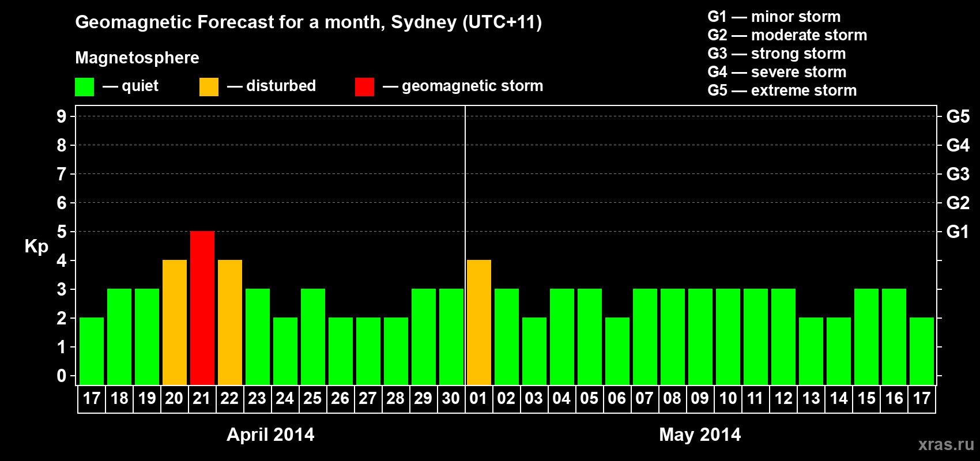The width and height of the screenshot is (980, 461).
Task: Select the orange bar for April 20
Action: coord(175,323)
